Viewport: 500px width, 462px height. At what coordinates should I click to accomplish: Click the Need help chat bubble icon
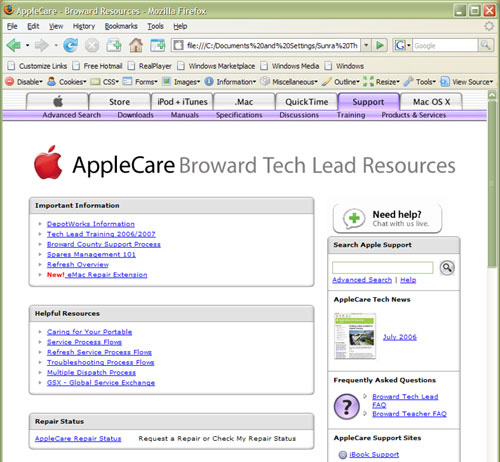354,219
